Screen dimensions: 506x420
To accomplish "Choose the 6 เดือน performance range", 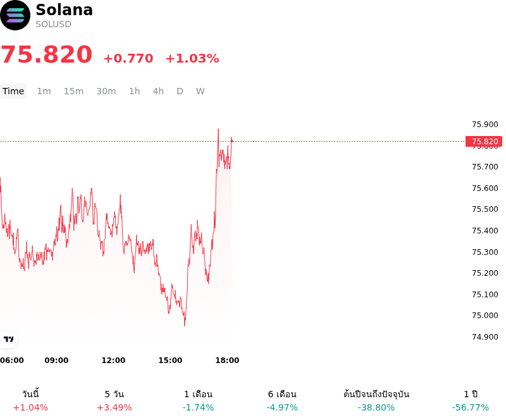I will tap(282, 400).
